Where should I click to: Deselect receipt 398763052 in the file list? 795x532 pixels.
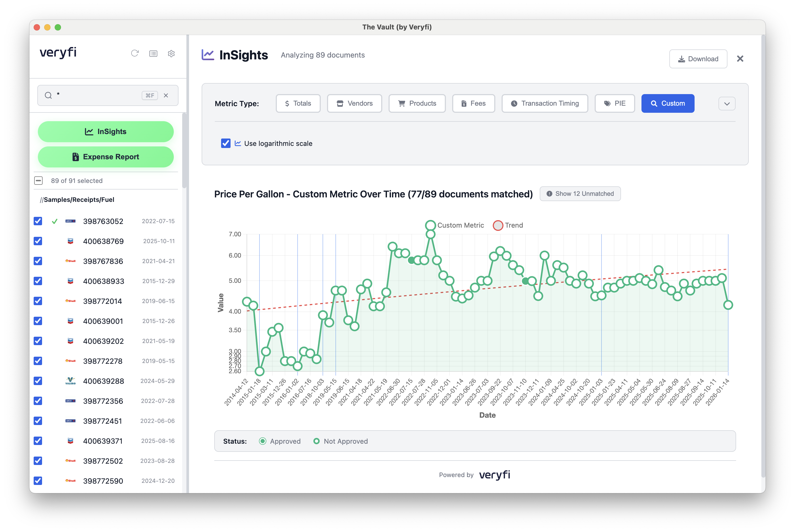tap(38, 221)
